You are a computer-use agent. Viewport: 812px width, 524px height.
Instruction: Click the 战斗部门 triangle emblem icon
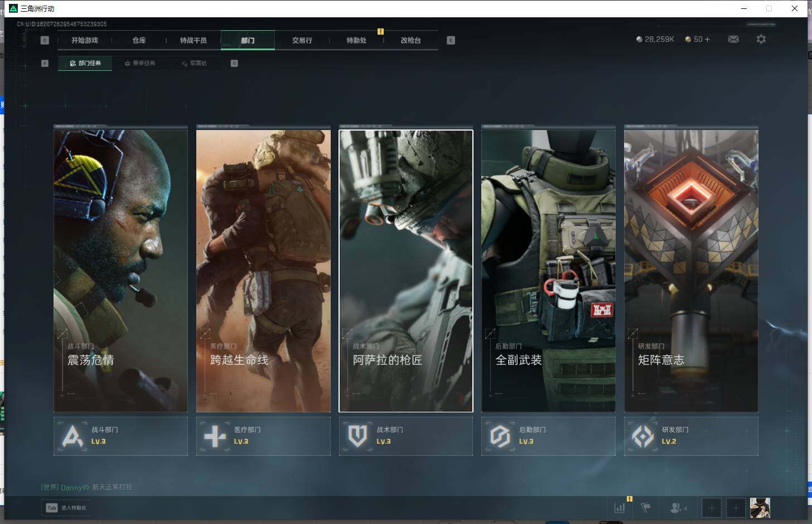pyautogui.click(x=73, y=436)
